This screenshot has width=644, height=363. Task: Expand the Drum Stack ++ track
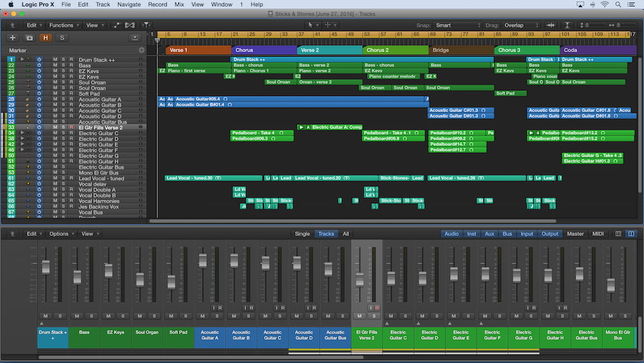coord(22,59)
